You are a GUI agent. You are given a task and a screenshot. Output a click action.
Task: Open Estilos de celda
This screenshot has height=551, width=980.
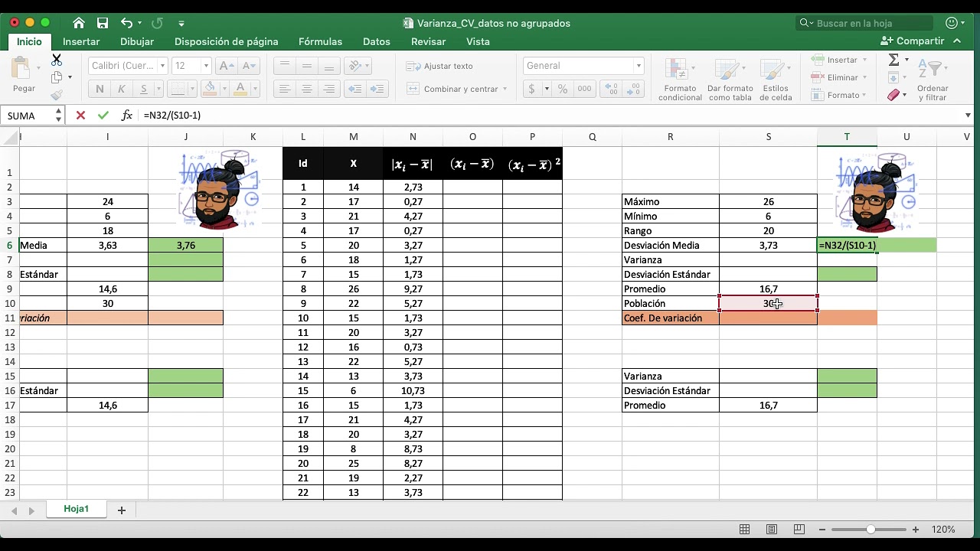[x=776, y=80]
